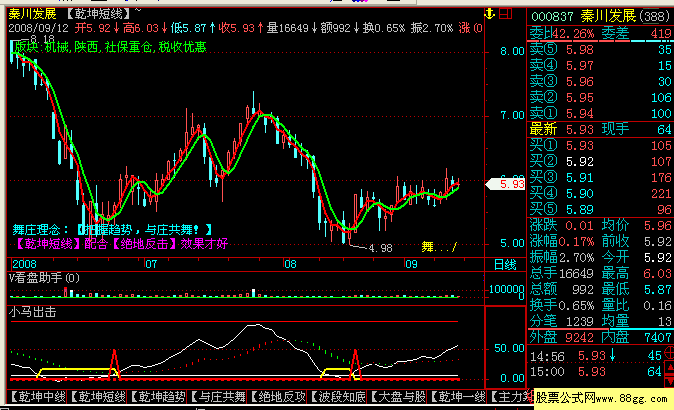Image resolution: width=674 pixels, height=410 pixels.
Task: Click the 【乾坤短线】 indicator title on the chart
Action: click(x=99, y=14)
